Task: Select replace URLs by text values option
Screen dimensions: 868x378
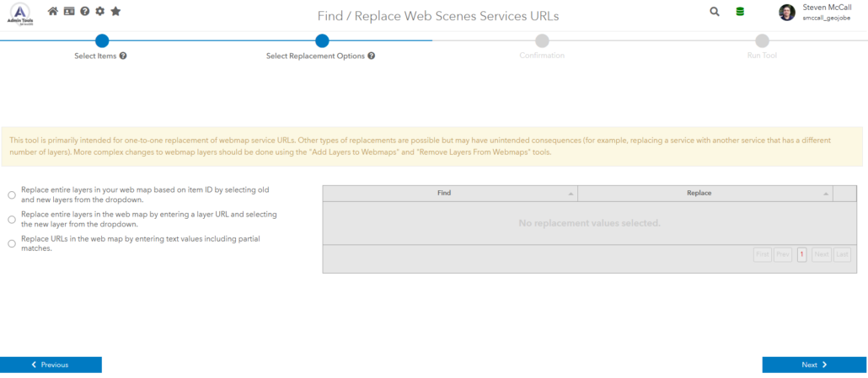Action: (12, 244)
